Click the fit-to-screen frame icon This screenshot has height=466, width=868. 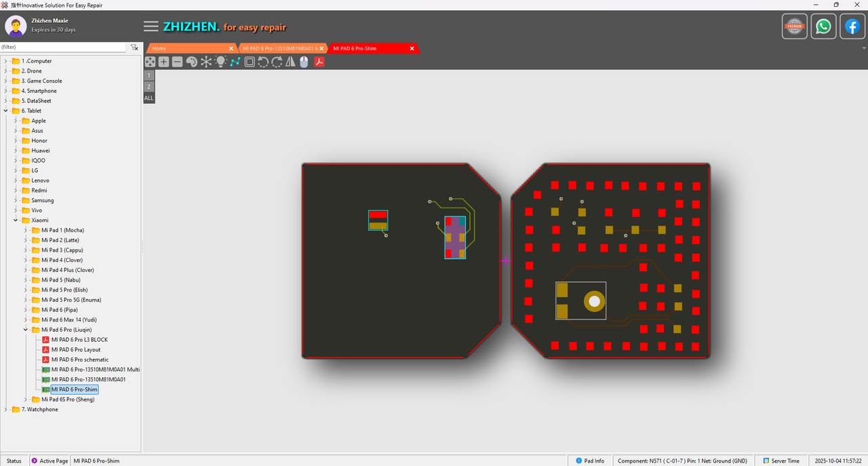coord(250,62)
